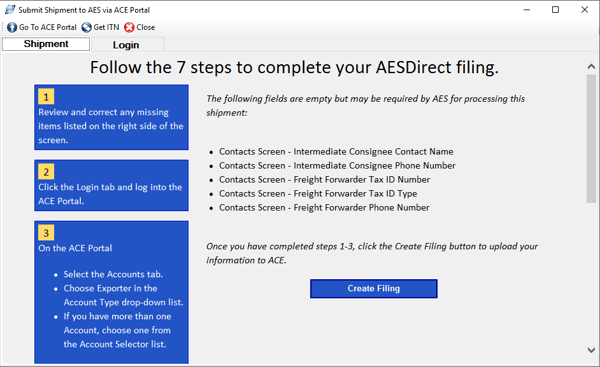Click 'Freight Forwarder Tax ID Type' list item
Screen dimensions: 600x367
318,194
